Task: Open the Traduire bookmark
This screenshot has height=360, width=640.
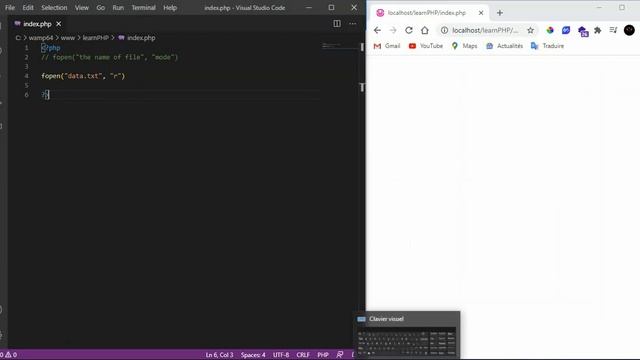Action: [547, 46]
